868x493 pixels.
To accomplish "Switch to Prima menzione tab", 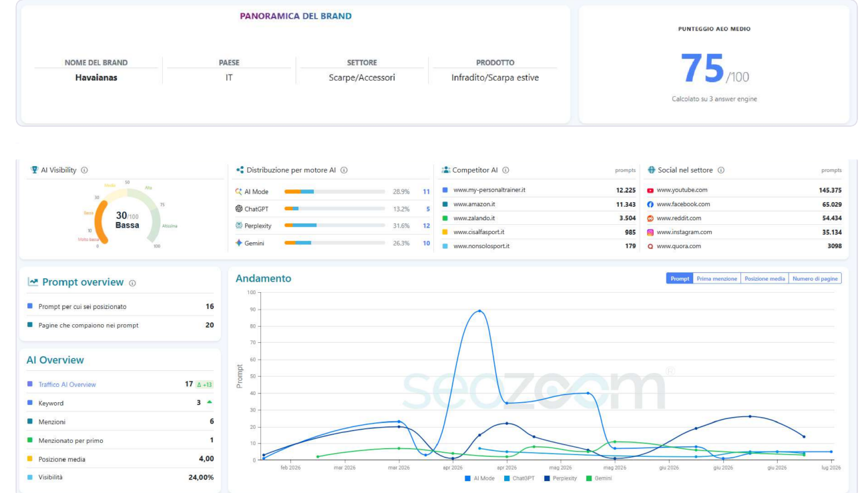I will (x=717, y=278).
